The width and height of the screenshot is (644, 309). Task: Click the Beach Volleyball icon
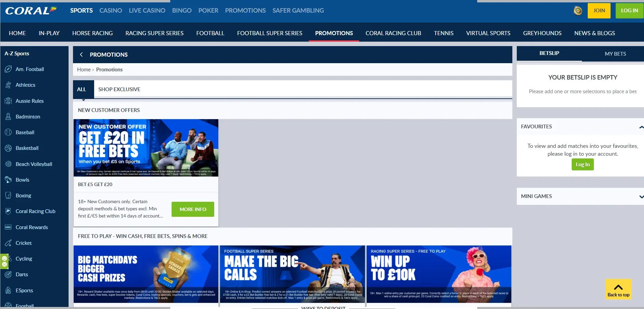(x=8, y=164)
